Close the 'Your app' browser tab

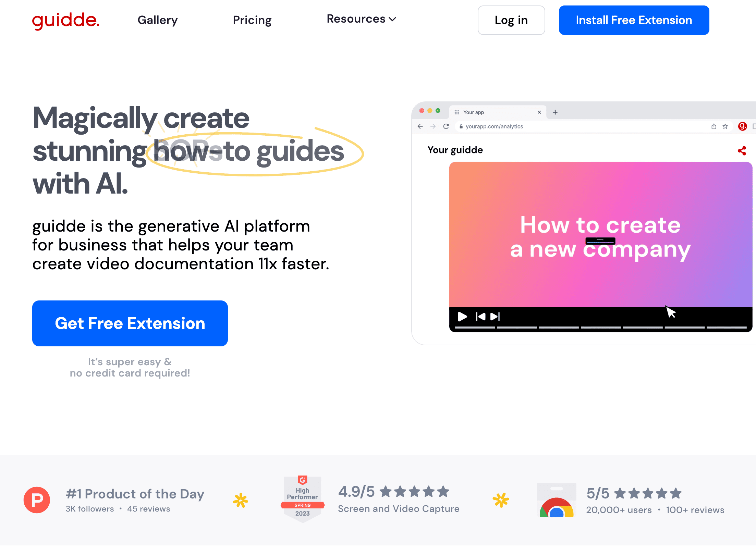pos(539,112)
